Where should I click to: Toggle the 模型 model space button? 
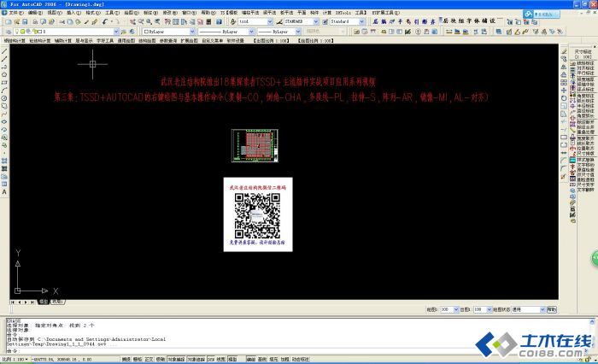point(232,359)
